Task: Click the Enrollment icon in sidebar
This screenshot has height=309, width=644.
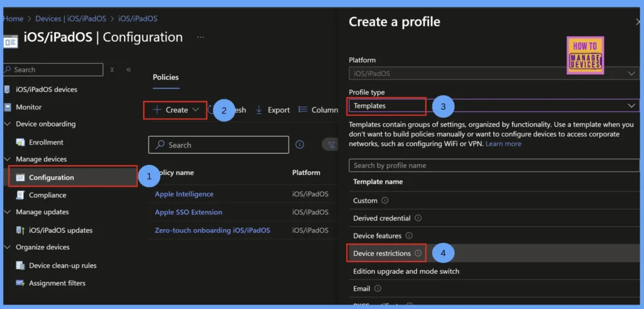Action: pos(20,142)
